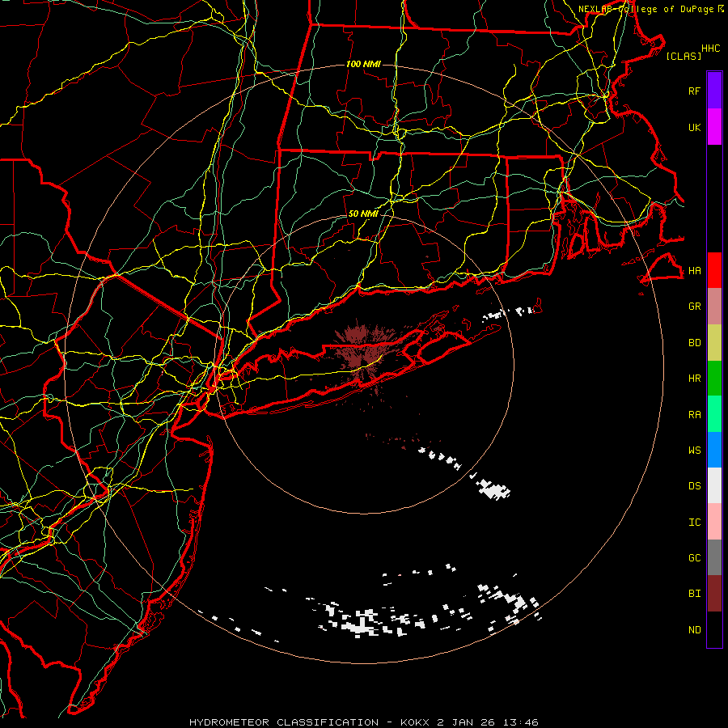Select the dusty pink GR legend swatch
The height and width of the screenshot is (728, 728).
714,307
